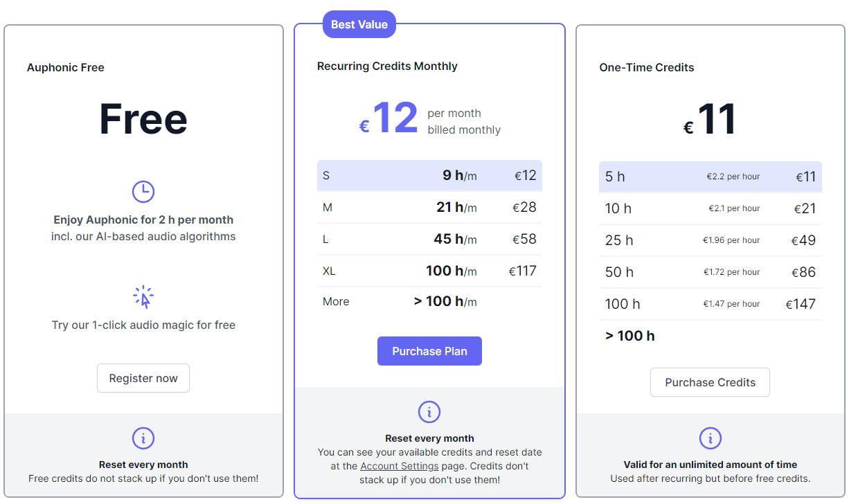Click info icon in Auphonic Free footer

click(x=143, y=438)
